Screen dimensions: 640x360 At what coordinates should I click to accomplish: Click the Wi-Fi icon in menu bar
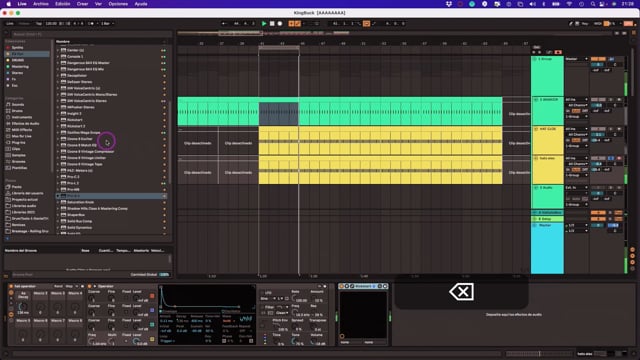(569, 4)
